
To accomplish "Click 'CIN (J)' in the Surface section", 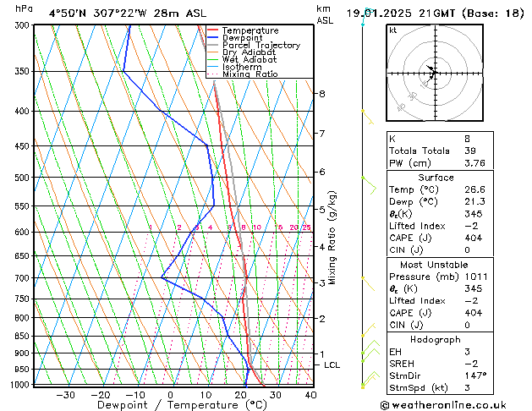I will click(406, 250).
